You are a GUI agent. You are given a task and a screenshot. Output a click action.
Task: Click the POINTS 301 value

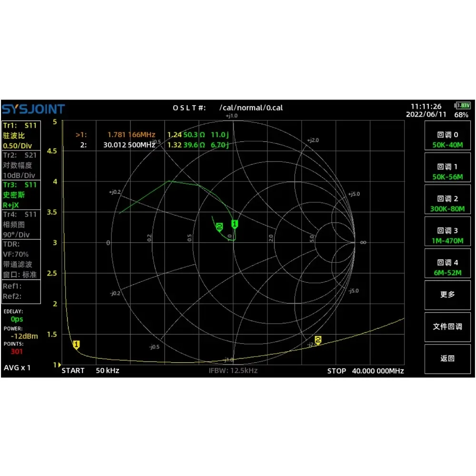point(17,352)
